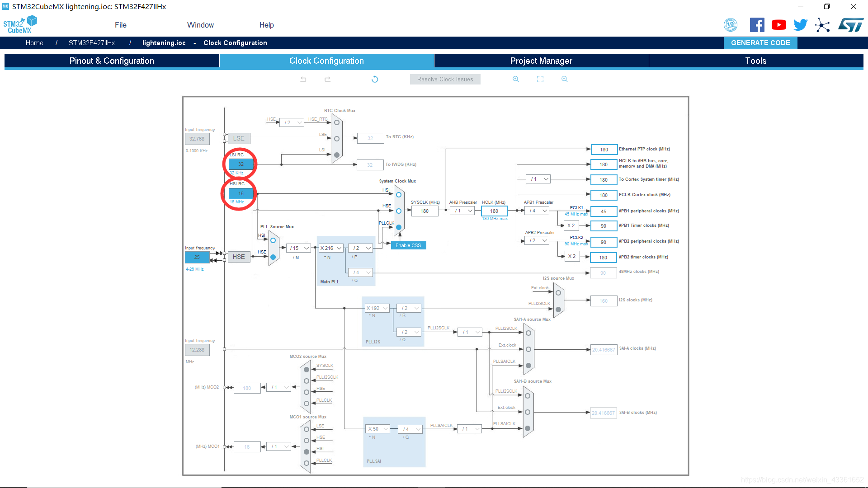Viewport: 868px width, 488px height.
Task: Select HSI in PLL Source Mux
Action: pos(273,240)
